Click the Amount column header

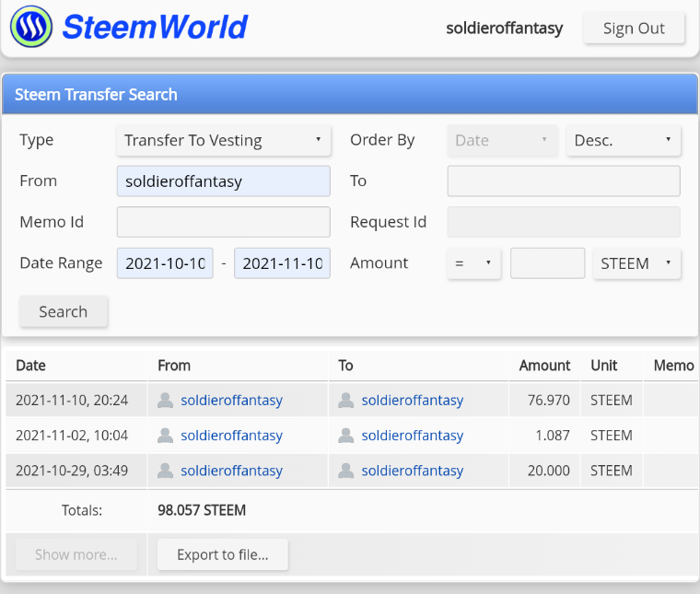(x=544, y=366)
